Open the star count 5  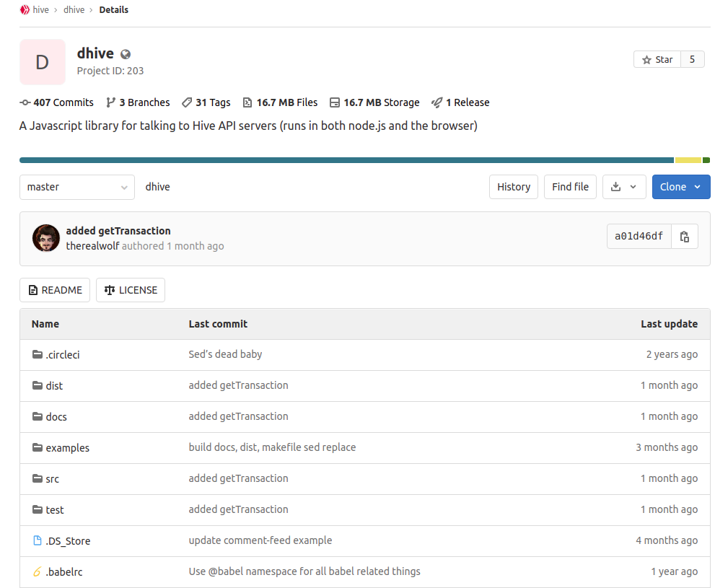click(692, 59)
